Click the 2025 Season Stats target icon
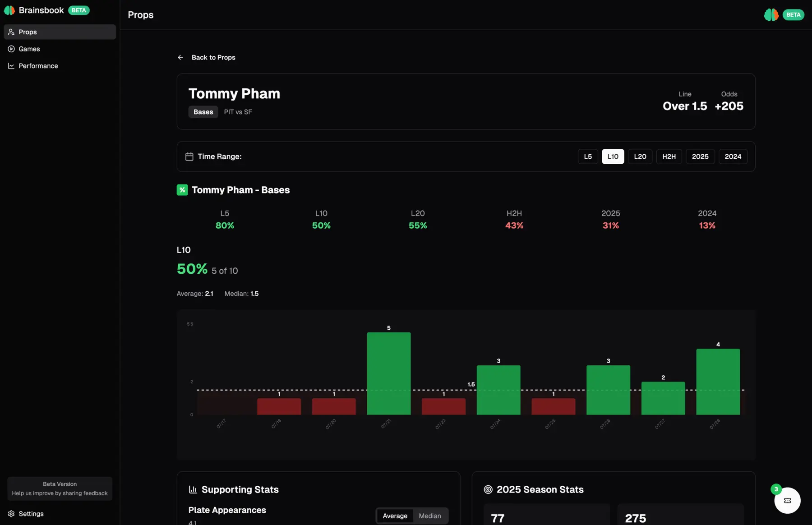Image resolution: width=812 pixels, height=525 pixels. point(488,489)
